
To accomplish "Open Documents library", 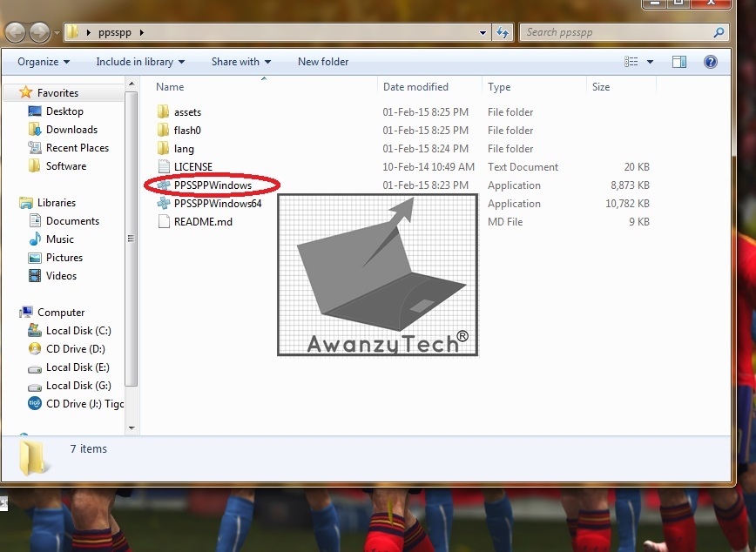I will coord(72,221).
